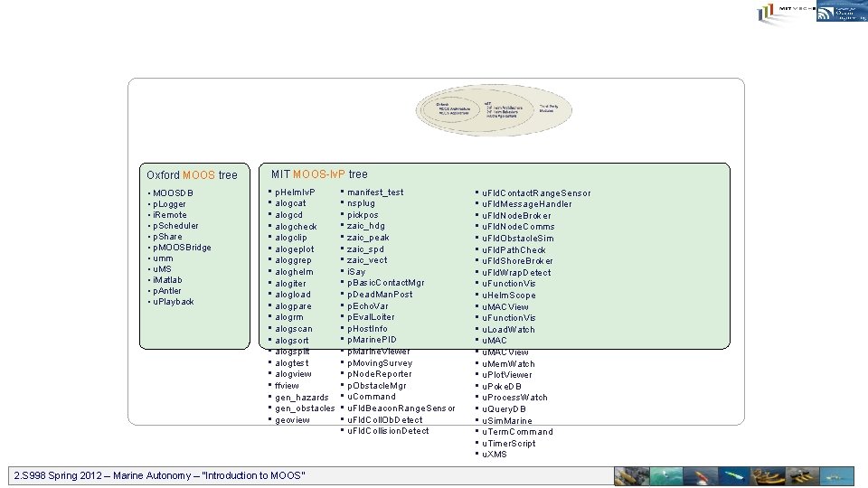Select the 'alogclip' entry
868x488 pixels.
click(291, 238)
